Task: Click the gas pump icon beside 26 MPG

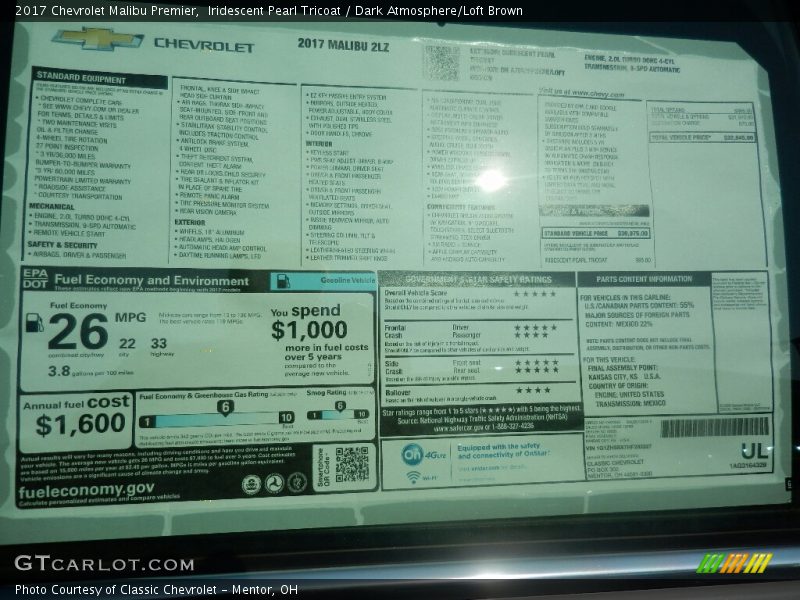Action: point(34,322)
